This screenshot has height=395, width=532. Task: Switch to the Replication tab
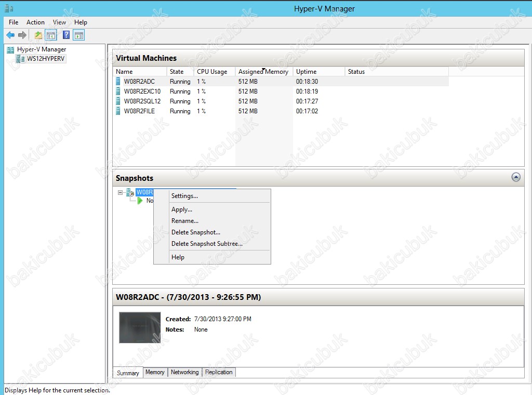pyautogui.click(x=219, y=372)
